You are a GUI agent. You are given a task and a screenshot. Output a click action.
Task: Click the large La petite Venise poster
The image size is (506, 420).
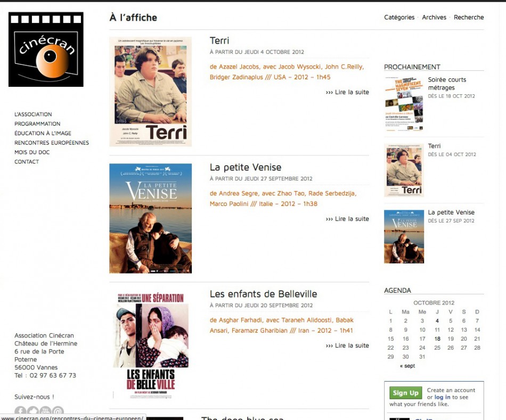(x=150, y=218)
